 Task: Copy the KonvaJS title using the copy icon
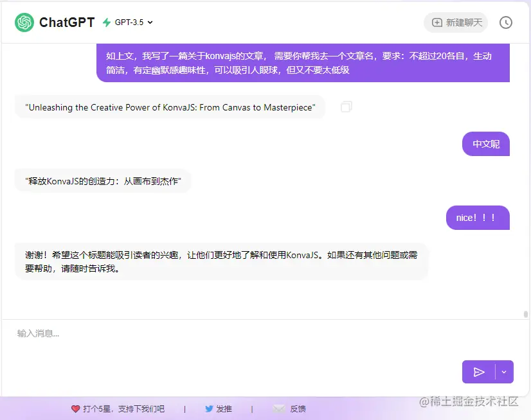[346, 107]
